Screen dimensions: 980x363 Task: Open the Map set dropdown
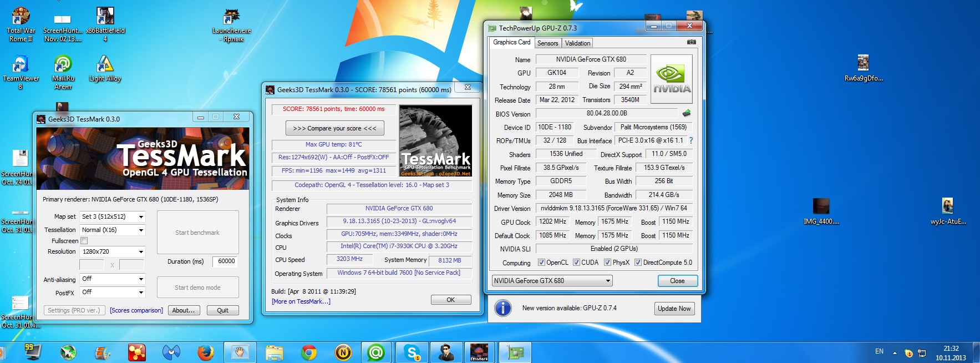pos(113,216)
